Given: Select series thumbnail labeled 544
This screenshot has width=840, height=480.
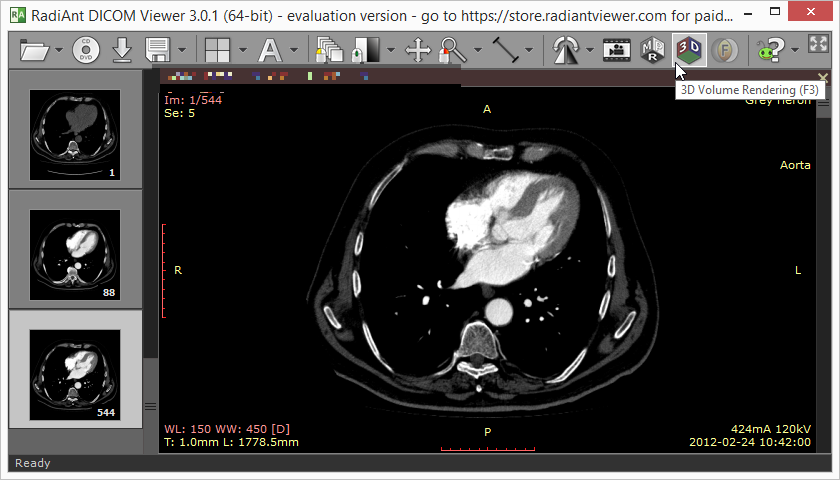Looking at the screenshot, I should (x=75, y=374).
